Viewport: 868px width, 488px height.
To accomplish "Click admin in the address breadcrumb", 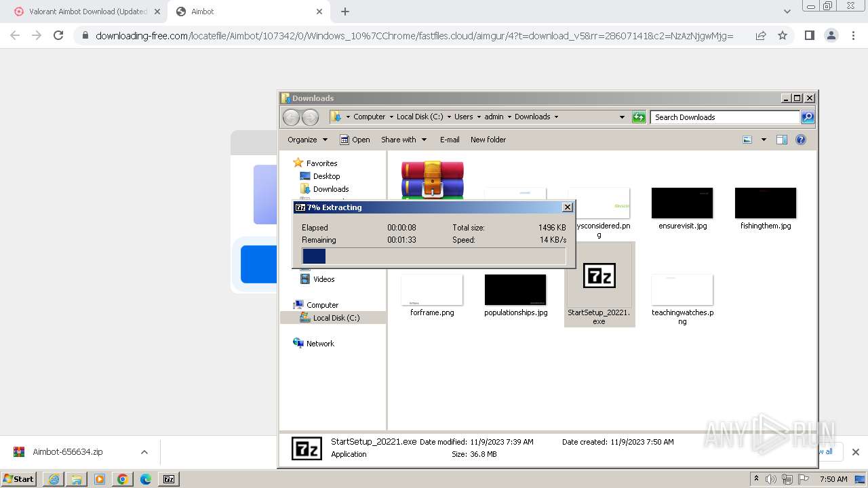I will point(494,117).
